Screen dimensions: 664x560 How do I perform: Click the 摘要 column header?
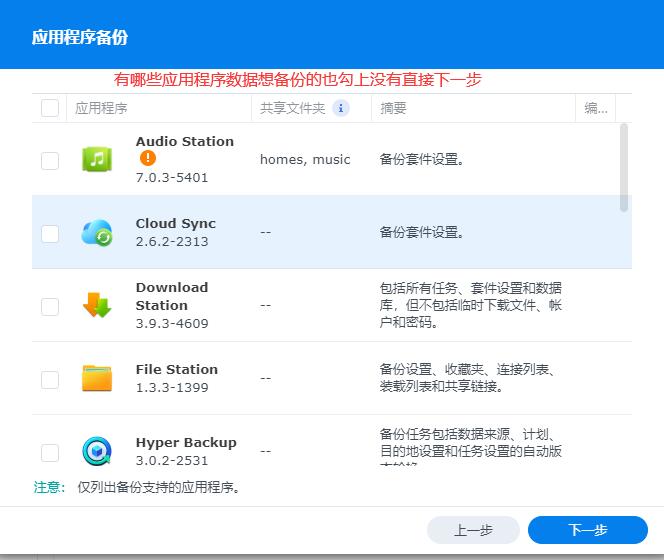click(x=473, y=108)
